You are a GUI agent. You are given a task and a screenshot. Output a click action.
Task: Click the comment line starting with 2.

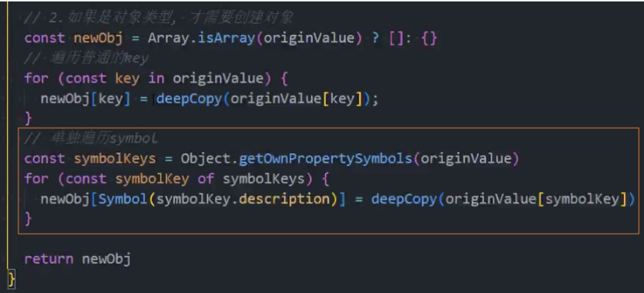point(159,18)
